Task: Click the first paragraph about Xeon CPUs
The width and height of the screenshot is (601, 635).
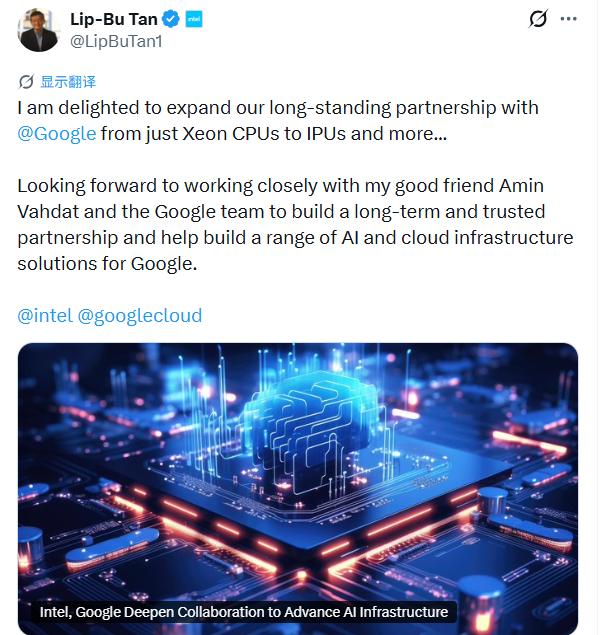Action: (x=280, y=120)
